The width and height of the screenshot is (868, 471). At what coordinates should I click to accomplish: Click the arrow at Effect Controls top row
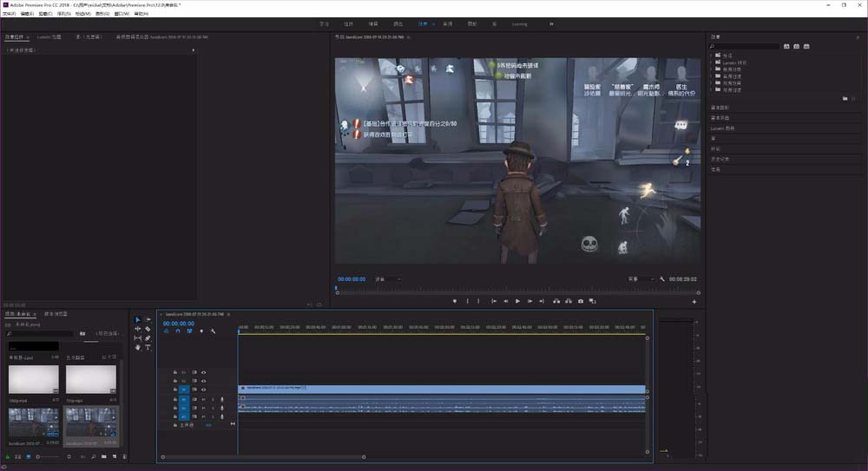point(194,50)
